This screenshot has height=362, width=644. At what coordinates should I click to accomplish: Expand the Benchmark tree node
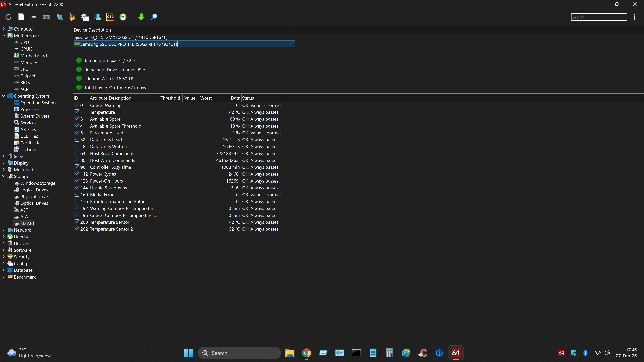pos(4,277)
